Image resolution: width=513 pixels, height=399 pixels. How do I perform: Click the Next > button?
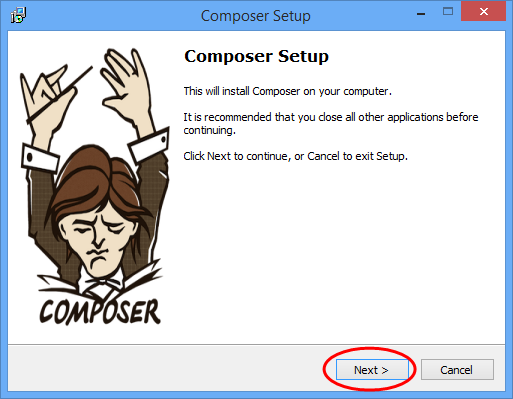pos(372,370)
